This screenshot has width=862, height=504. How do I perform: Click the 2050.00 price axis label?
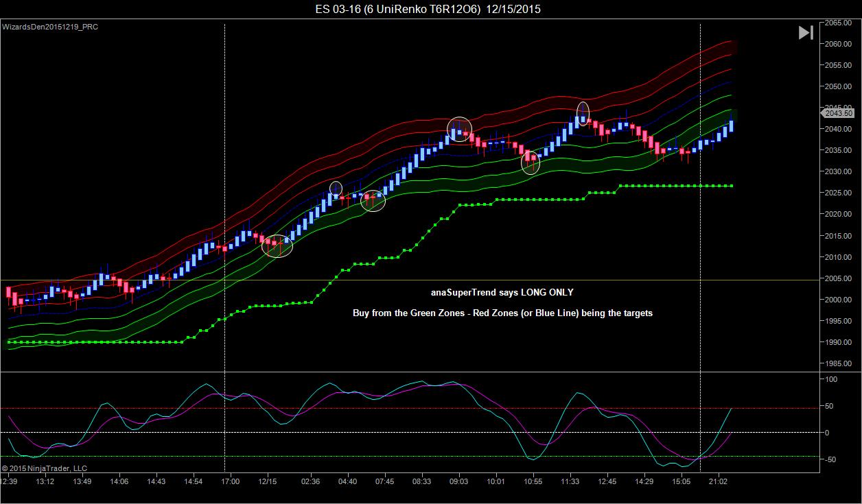point(838,86)
